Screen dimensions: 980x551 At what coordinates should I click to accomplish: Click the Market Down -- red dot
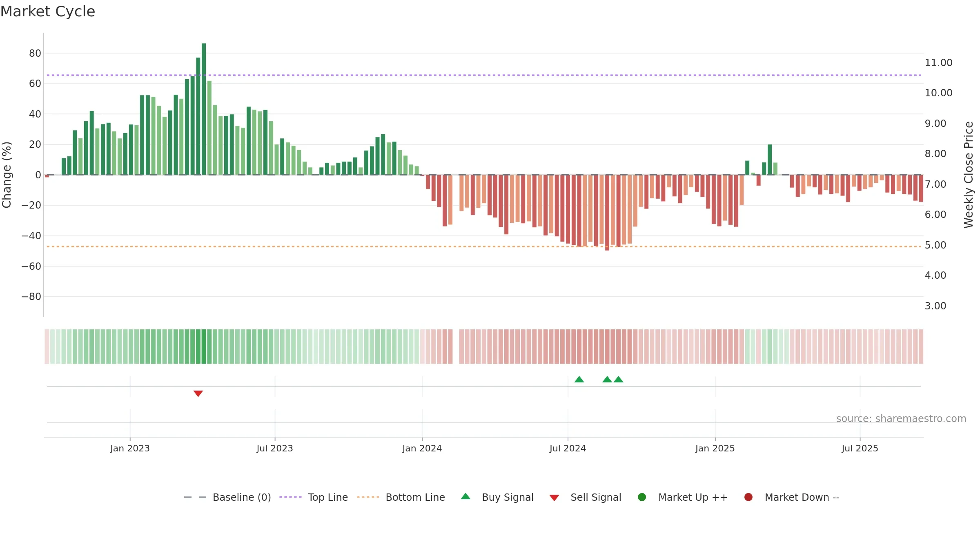(x=748, y=497)
